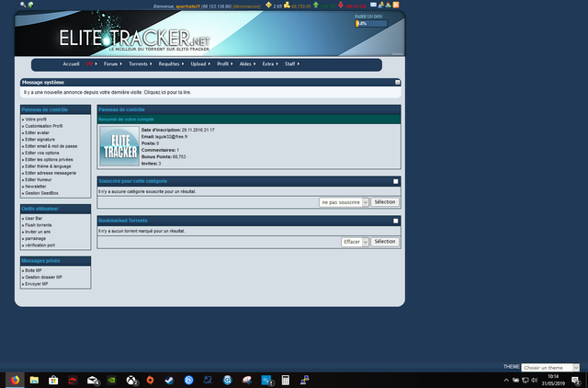Click the volume icon in system tray
Screen dimensions: 588x388
coord(535,380)
